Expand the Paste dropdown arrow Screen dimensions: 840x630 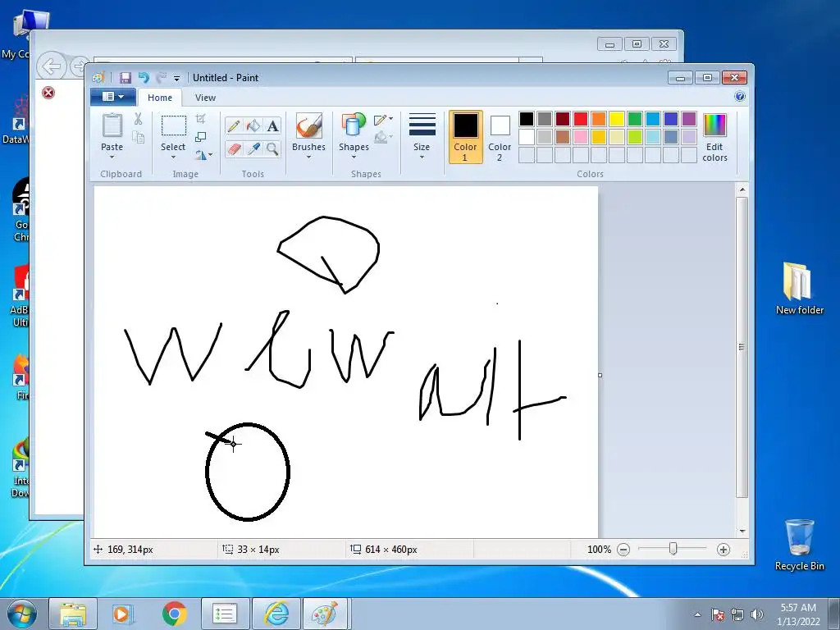click(112, 157)
